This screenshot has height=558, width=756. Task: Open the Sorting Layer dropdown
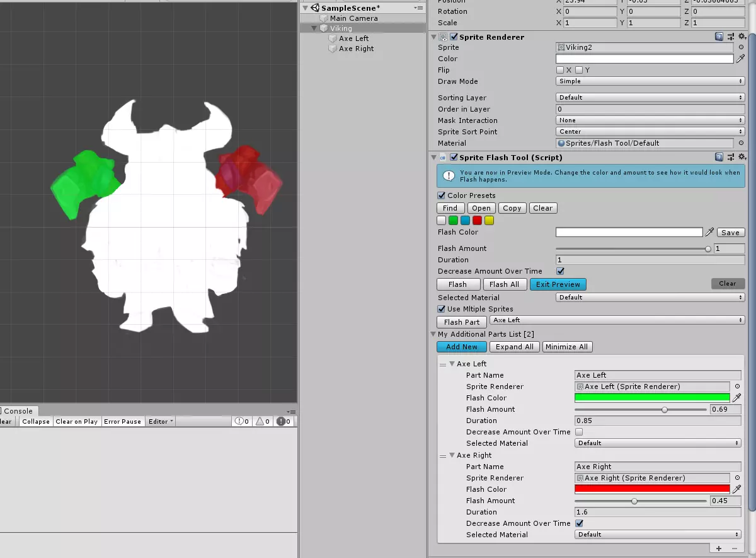(x=650, y=98)
